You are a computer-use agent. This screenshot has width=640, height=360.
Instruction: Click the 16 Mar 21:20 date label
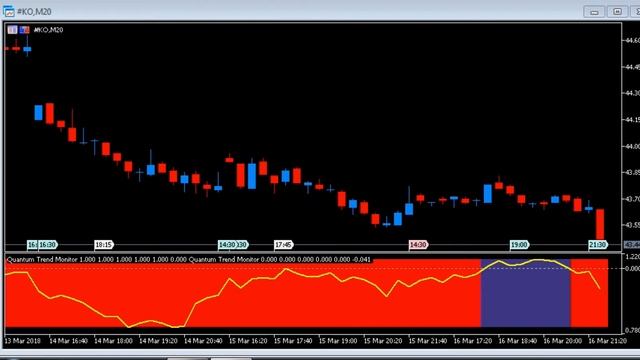[607, 341]
